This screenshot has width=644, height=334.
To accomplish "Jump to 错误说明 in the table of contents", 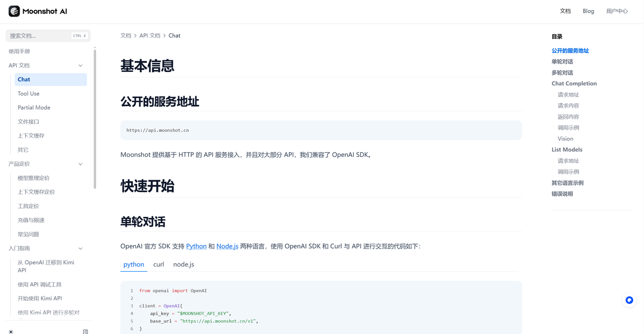I will pyautogui.click(x=562, y=194).
